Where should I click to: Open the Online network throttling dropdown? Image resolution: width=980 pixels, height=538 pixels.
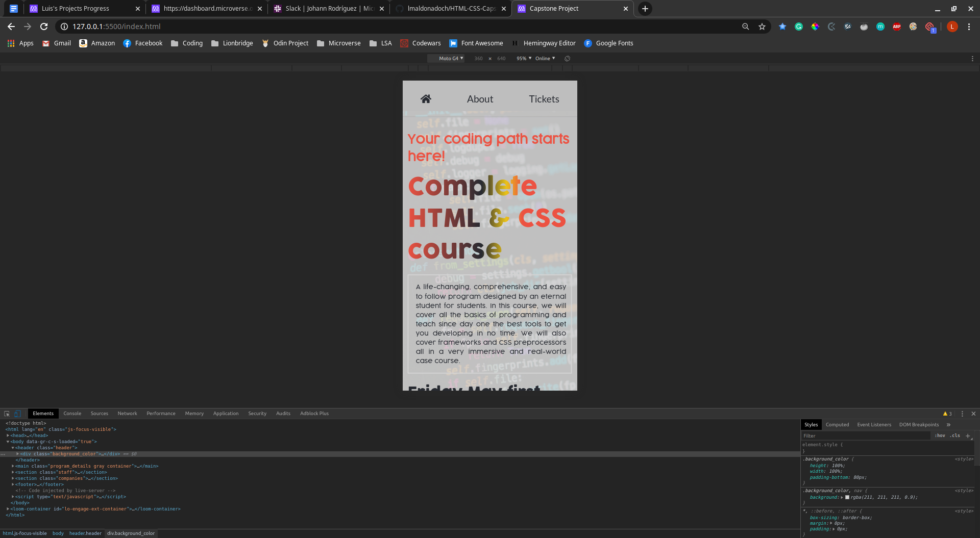[x=545, y=59]
